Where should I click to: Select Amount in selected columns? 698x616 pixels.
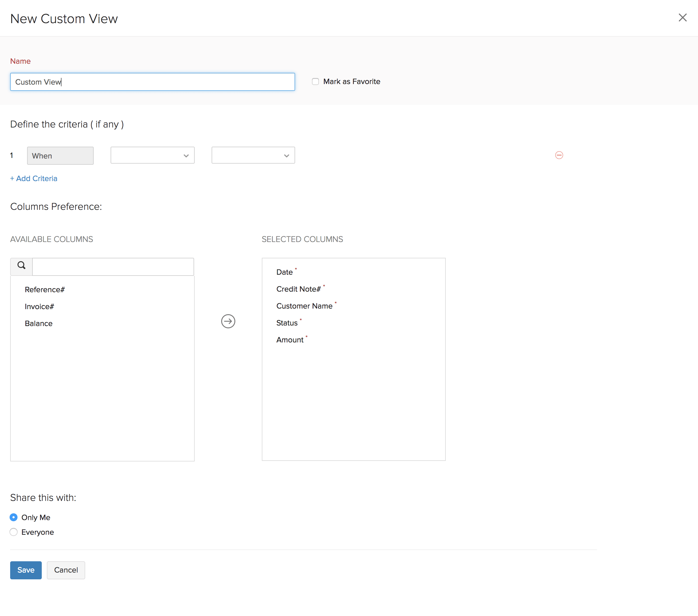pos(289,340)
